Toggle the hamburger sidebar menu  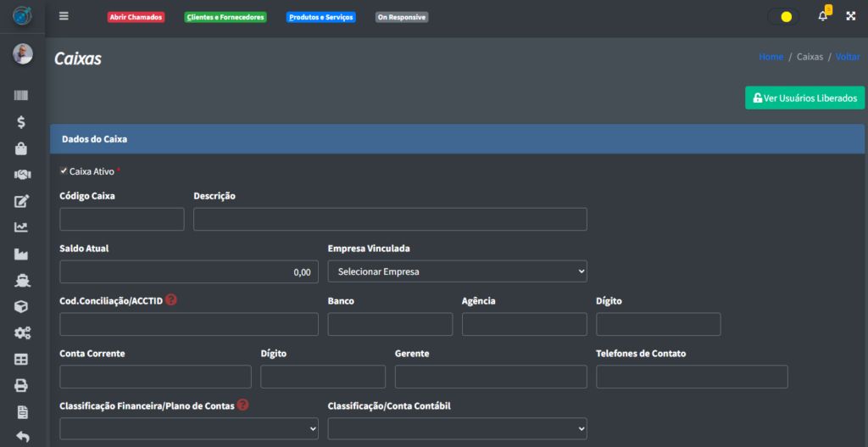click(x=64, y=16)
